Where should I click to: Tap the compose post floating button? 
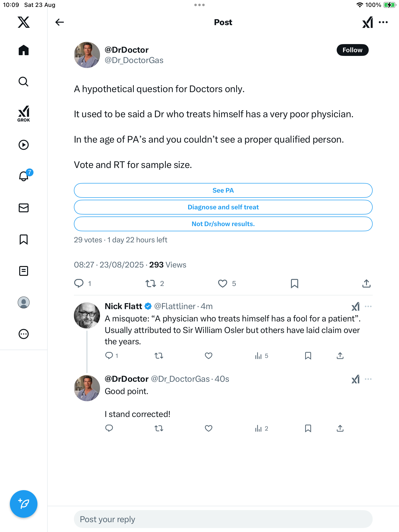(x=24, y=504)
